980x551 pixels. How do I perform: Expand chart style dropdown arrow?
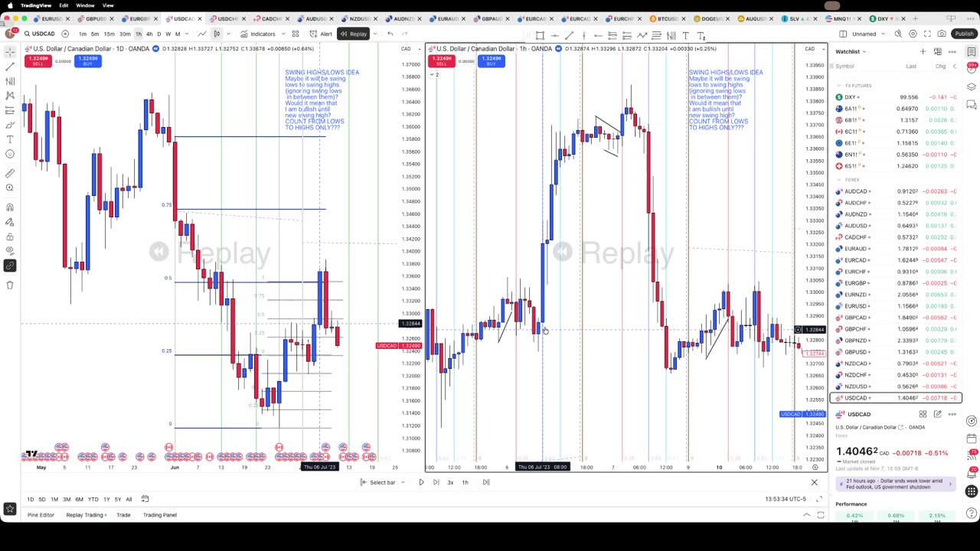pyautogui.click(x=228, y=34)
